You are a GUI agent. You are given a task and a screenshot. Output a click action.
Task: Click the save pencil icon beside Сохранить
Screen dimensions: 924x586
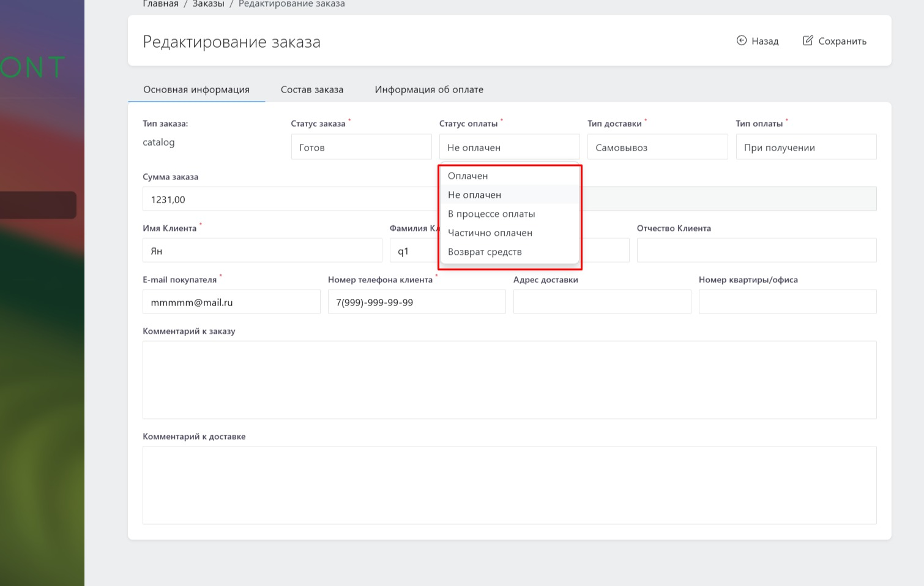[x=808, y=40]
